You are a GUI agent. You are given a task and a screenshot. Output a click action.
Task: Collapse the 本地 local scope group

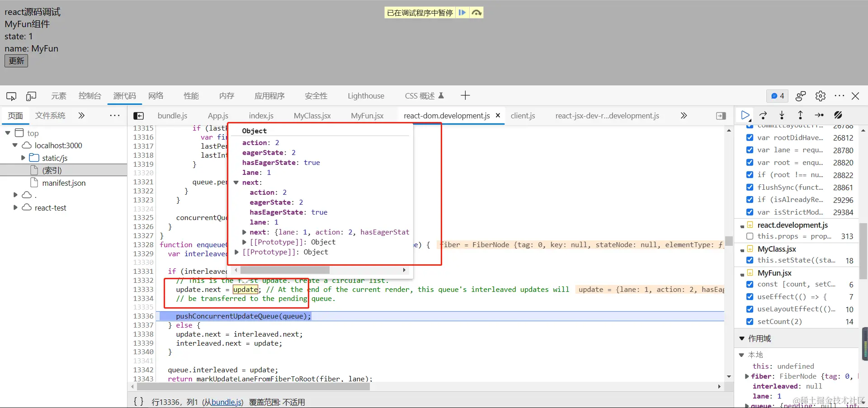pyautogui.click(x=741, y=355)
